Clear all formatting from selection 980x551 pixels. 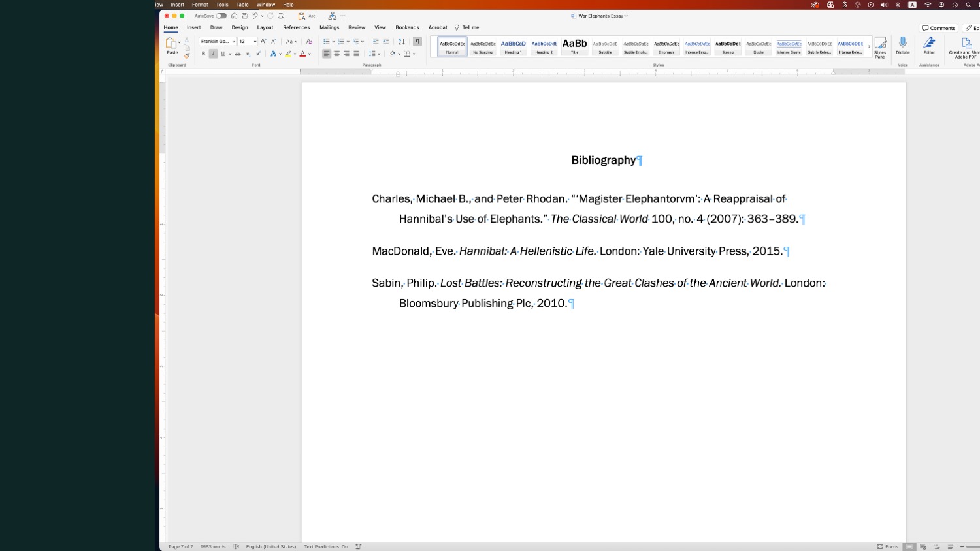[x=309, y=42]
